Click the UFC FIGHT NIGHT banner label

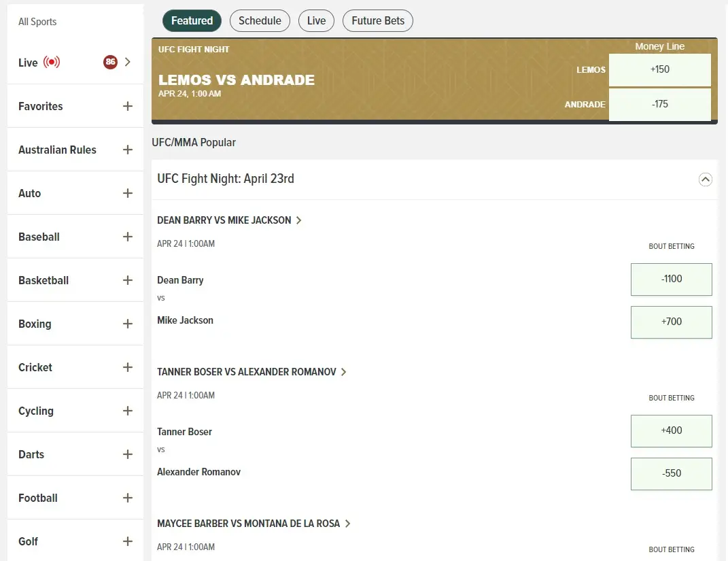pos(194,49)
